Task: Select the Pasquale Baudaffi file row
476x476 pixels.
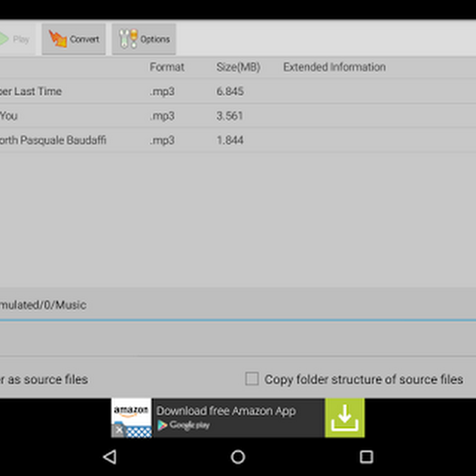Action: [x=238, y=140]
